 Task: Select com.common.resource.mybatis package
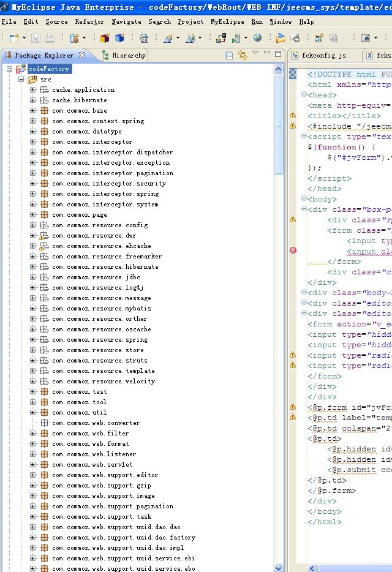[102, 309]
